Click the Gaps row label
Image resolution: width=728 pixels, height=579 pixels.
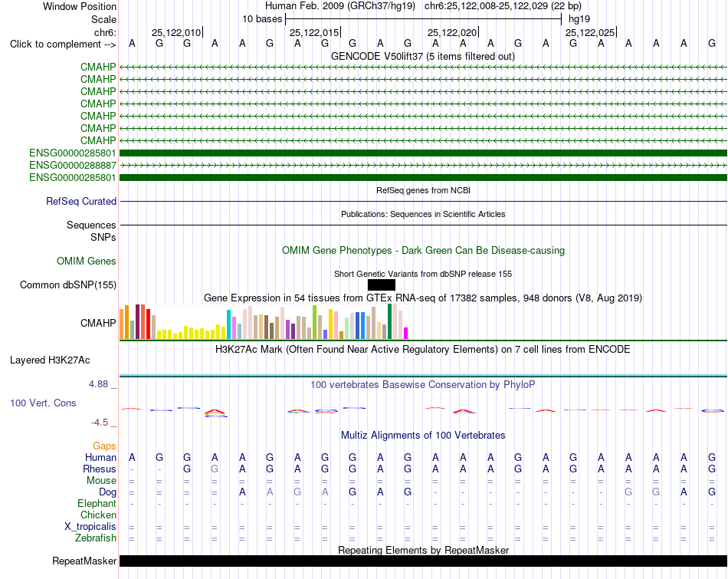104,446
